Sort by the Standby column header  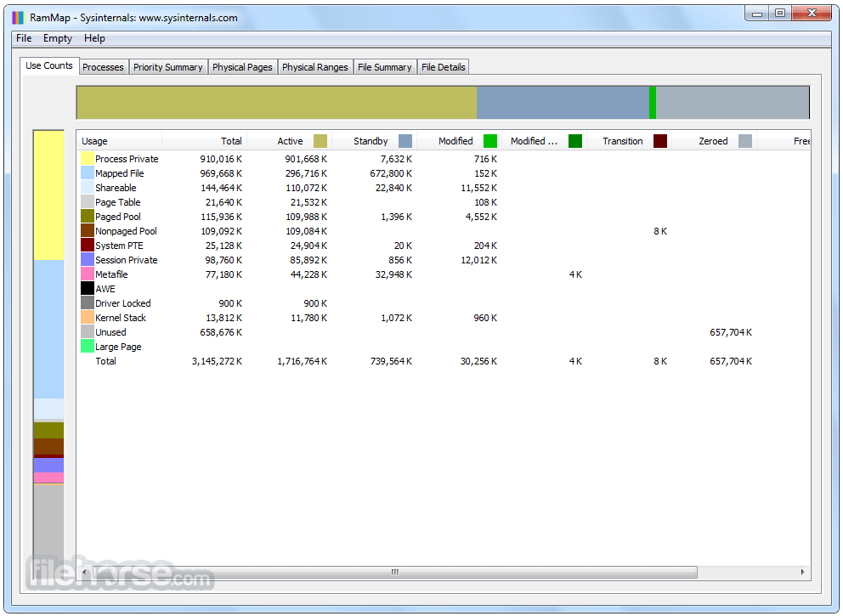point(375,141)
